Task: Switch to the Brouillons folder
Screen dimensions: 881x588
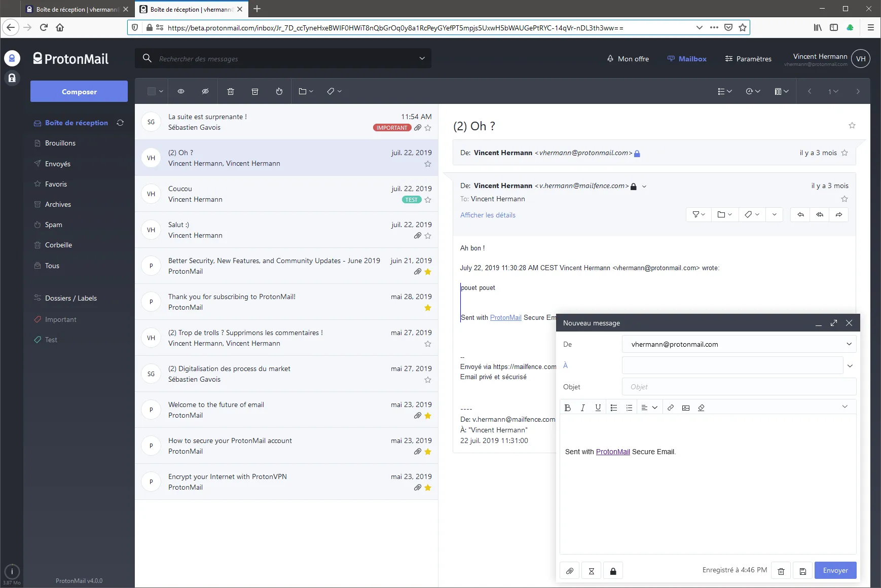Action: click(x=60, y=143)
